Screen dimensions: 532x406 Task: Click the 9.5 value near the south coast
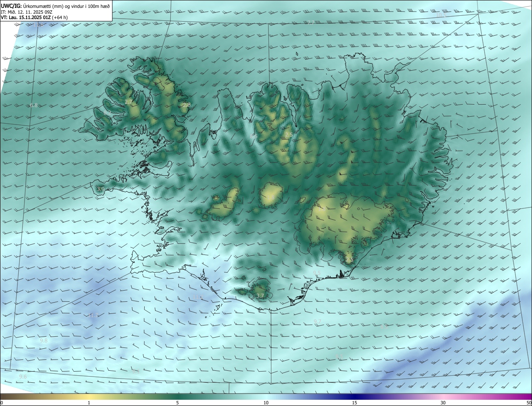tap(317, 273)
